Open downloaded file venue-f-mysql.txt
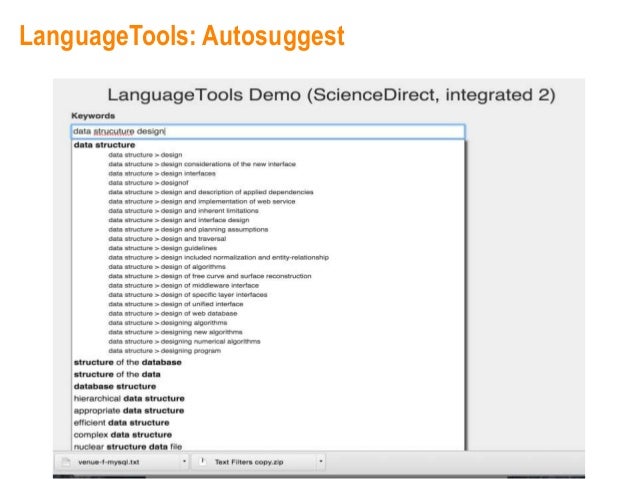 (109, 462)
